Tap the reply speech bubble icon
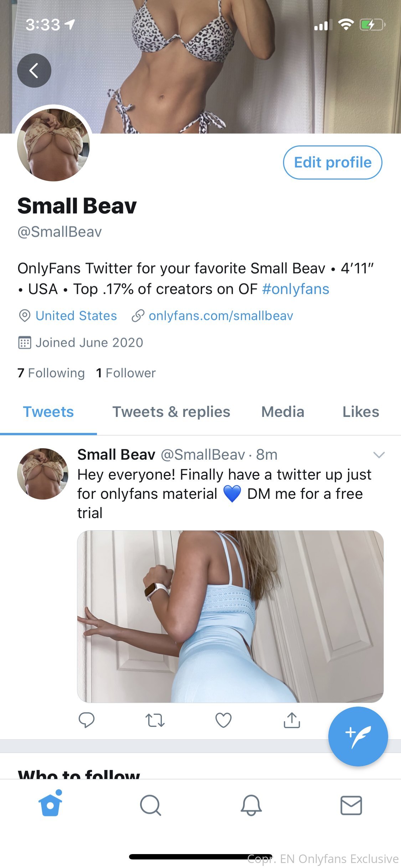401x868 pixels. click(86, 720)
